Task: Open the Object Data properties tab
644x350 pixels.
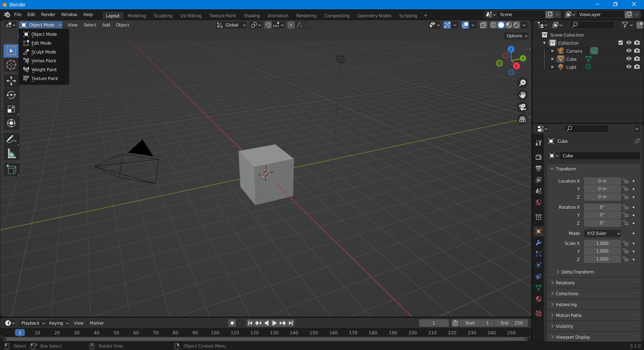Action: click(539, 288)
